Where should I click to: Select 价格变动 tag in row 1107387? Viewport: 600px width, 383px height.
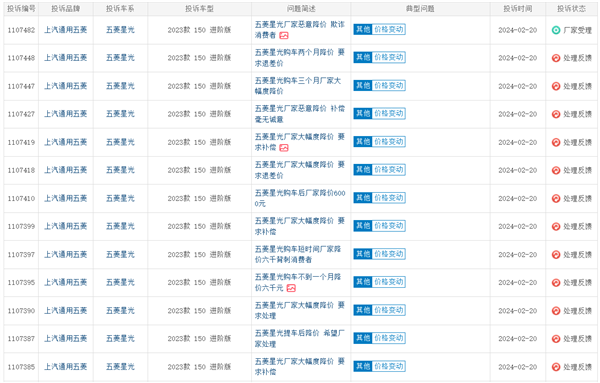[389, 338]
